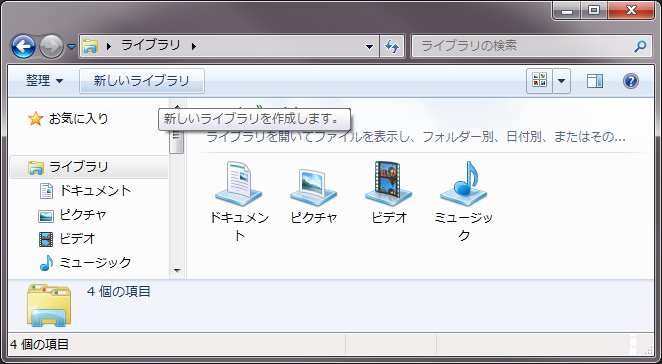This screenshot has width=662, height=364.
Task: Maximize the Explorer window
Action: [594, 11]
